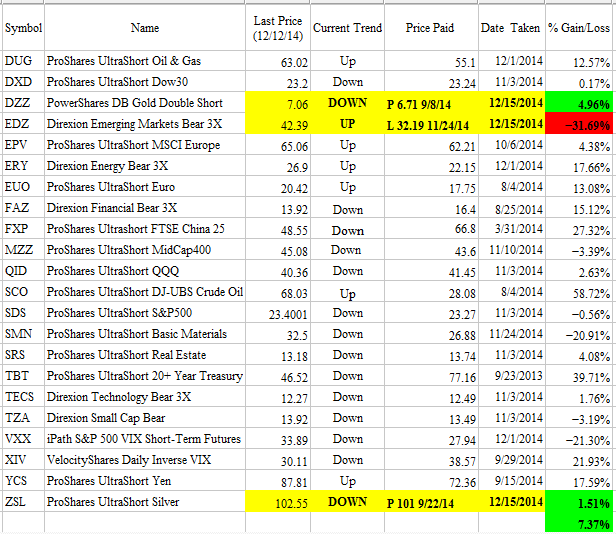Select the FXP symbol cell
This screenshot has height=534, width=616.
[x=23, y=229]
